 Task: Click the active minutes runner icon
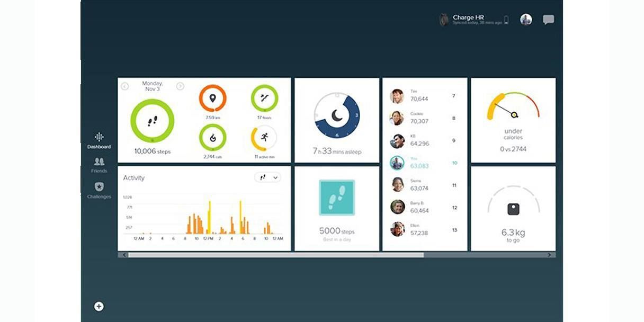click(x=264, y=138)
